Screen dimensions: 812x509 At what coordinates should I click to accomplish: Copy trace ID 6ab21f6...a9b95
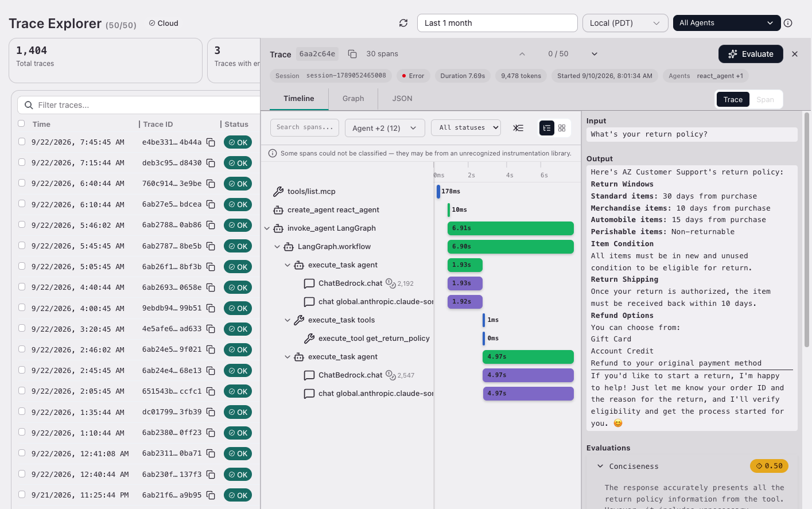click(x=211, y=495)
